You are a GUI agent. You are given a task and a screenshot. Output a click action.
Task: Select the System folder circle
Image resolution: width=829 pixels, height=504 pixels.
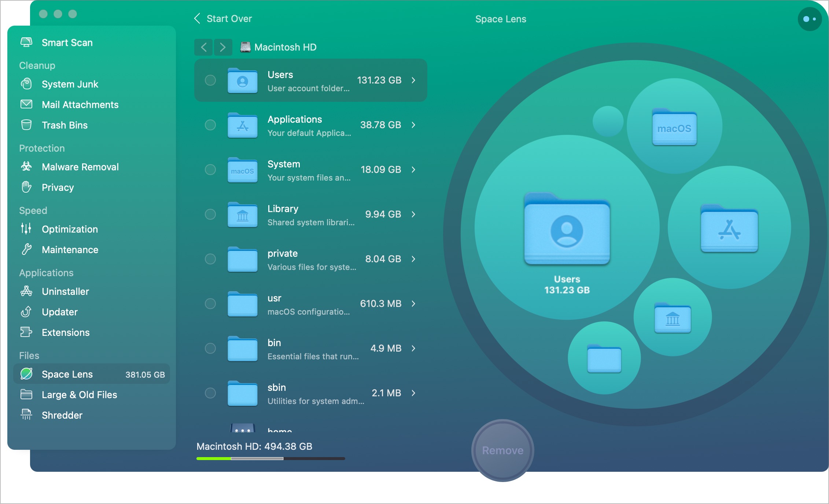click(x=210, y=170)
